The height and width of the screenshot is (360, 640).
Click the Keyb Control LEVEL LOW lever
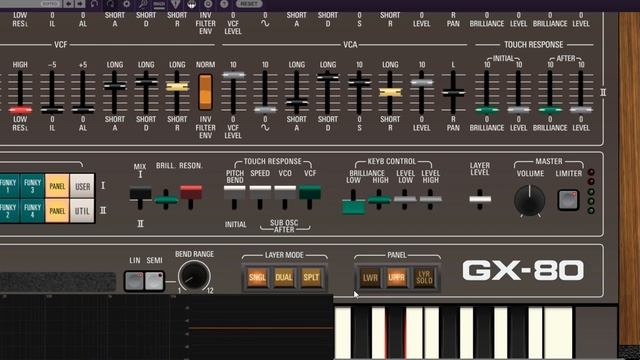click(405, 200)
